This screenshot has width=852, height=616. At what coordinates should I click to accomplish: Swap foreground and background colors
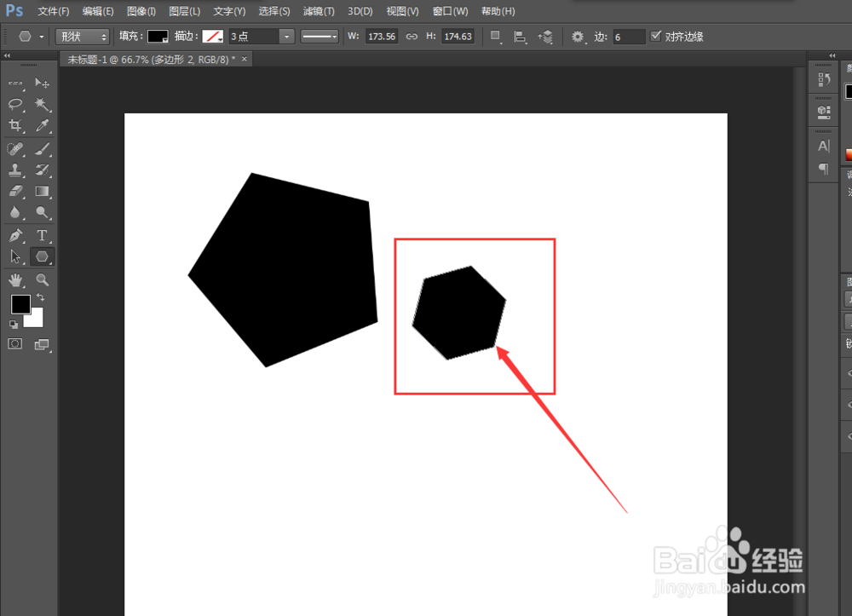(x=40, y=297)
